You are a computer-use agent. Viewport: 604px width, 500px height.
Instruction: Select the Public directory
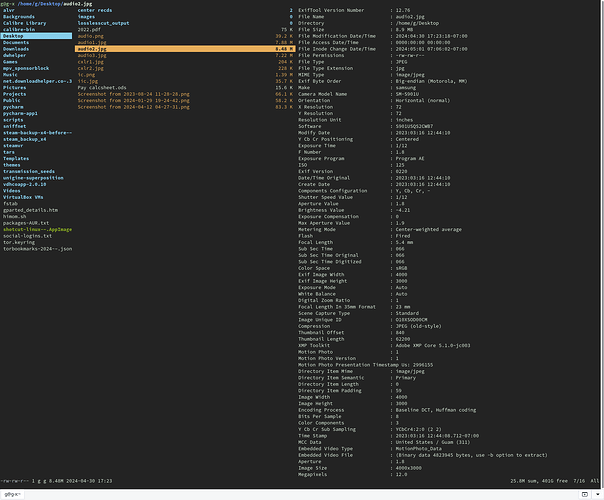(12, 101)
